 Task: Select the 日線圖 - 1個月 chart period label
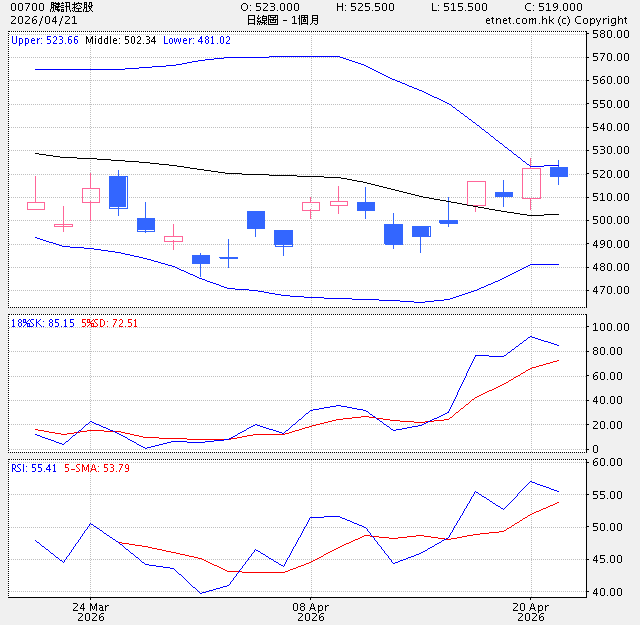click(x=283, y=20)
